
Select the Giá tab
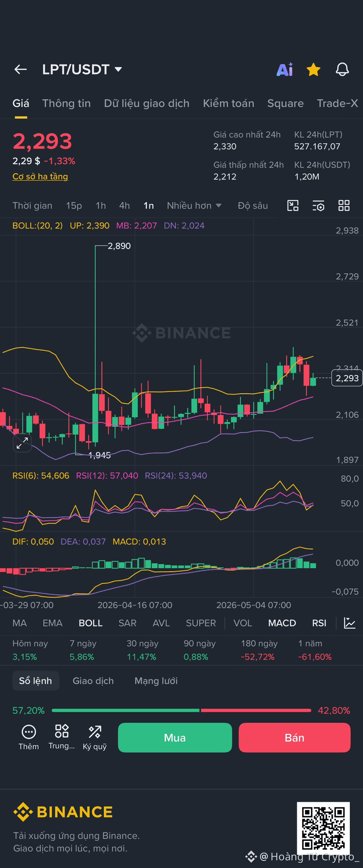[21, 103]
